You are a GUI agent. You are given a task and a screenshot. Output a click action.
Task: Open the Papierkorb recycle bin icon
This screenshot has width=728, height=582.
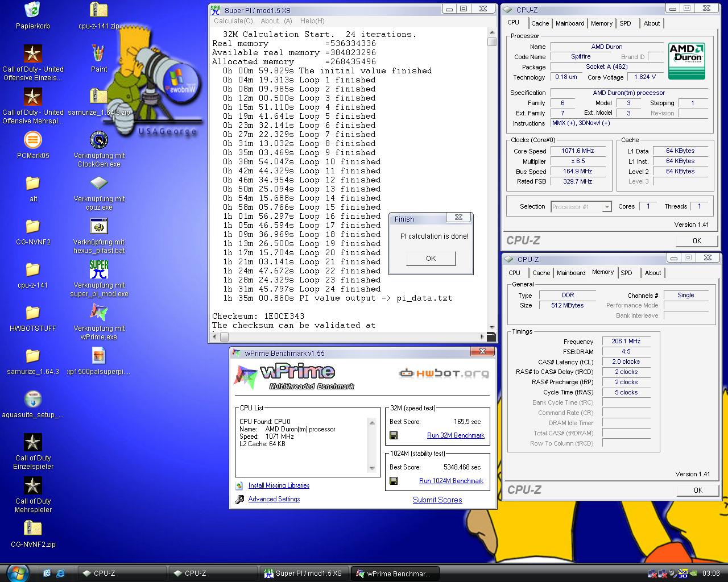coord(32,10)
